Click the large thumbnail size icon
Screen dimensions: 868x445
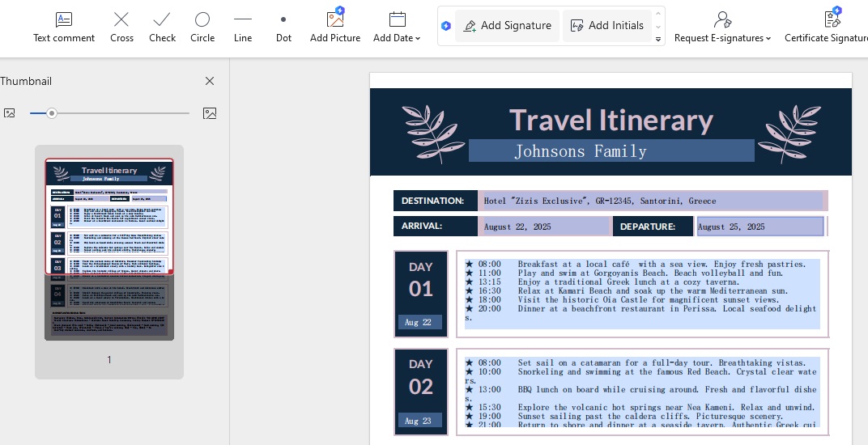click(209, 113)
